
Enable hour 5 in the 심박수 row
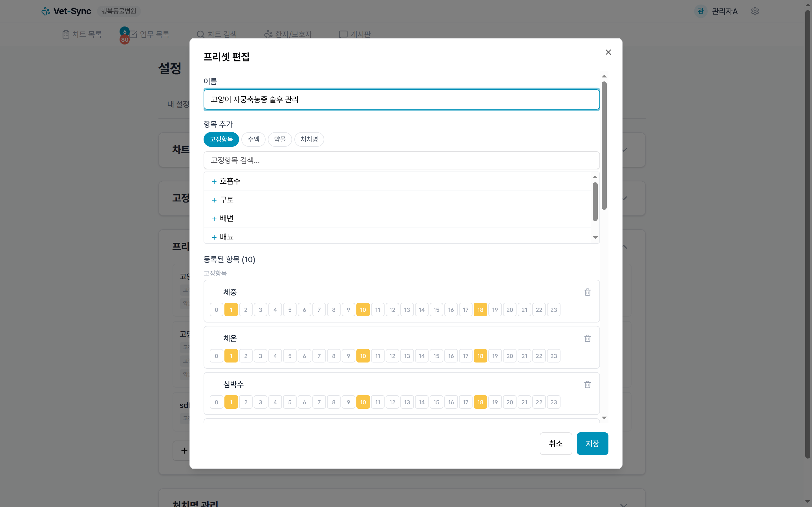[x=290, y=402]
